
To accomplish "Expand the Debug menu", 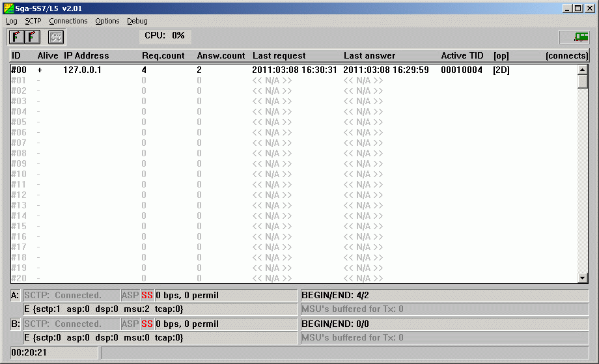I will 137,21.
